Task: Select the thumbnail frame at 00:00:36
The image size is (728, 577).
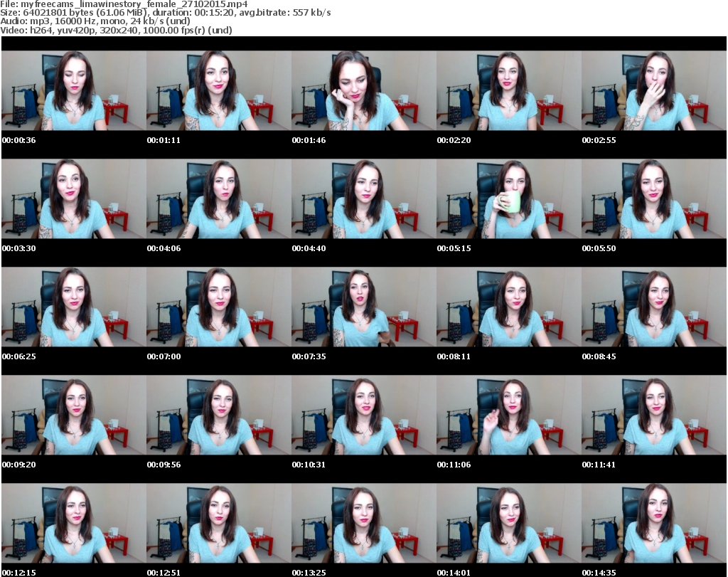Action: [74, 90]
